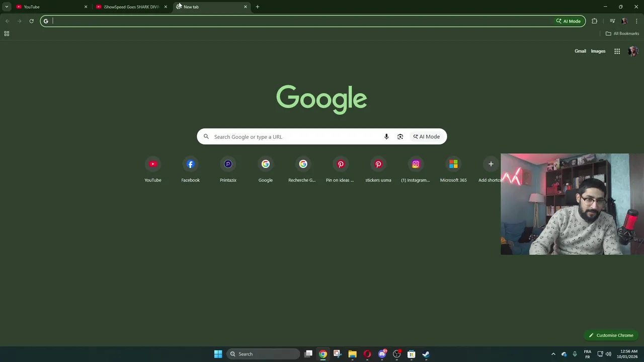
Task: Reload the current page
Action: 31,21
